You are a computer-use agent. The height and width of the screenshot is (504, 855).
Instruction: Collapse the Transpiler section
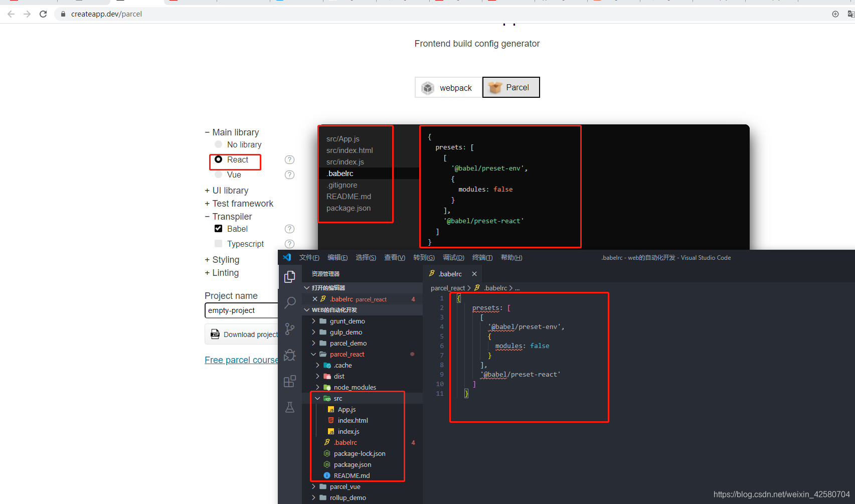point(228,217)
